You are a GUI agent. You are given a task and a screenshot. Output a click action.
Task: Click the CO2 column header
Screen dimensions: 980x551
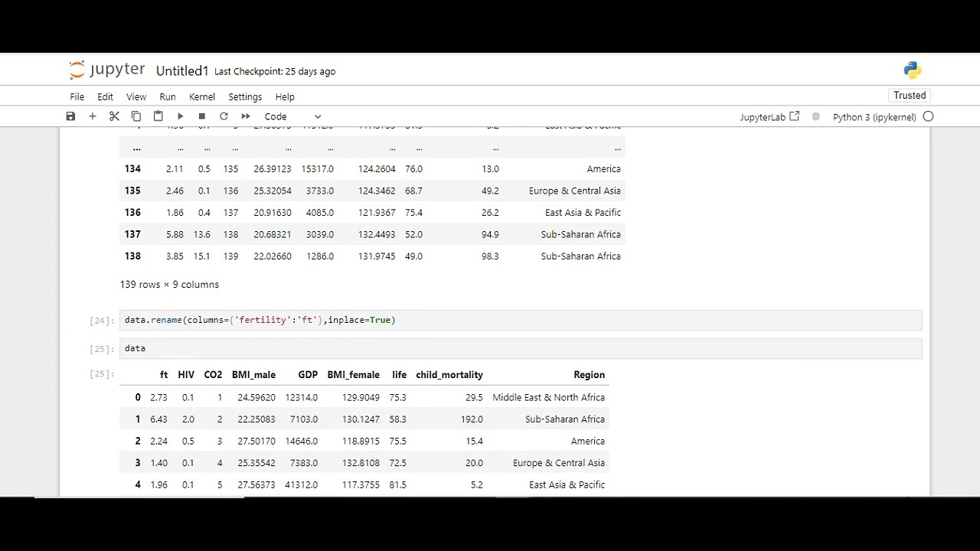coord(213,375)
